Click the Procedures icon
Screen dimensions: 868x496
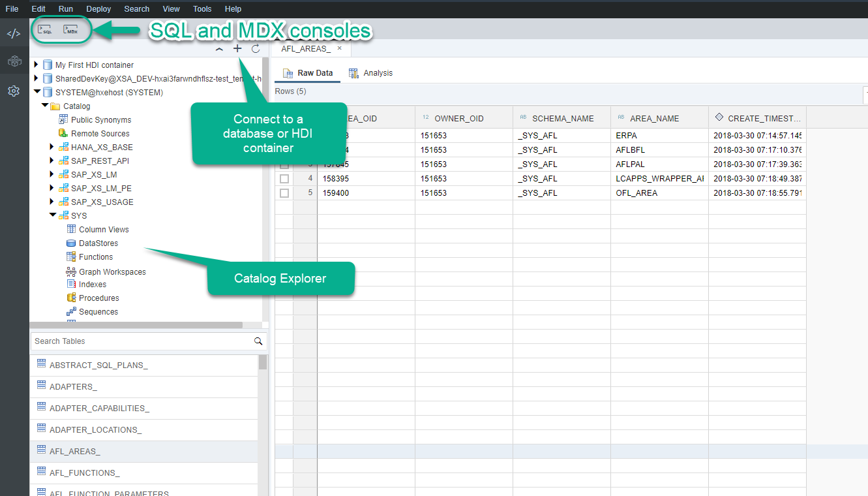pyautogui.click(x=72, y=298)
